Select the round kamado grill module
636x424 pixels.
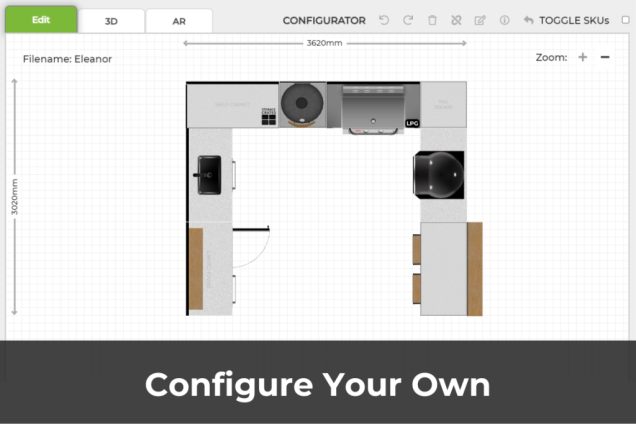coord(302,103)
